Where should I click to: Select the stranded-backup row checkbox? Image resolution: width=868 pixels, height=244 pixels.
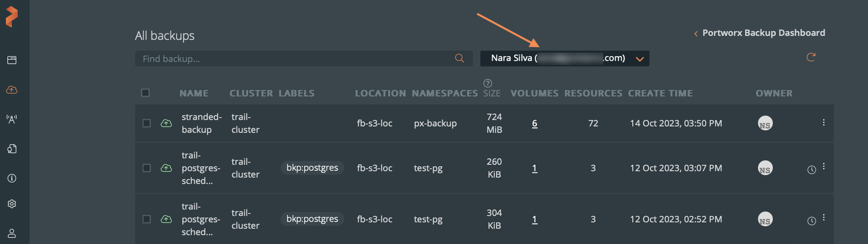tap(146, 123)
